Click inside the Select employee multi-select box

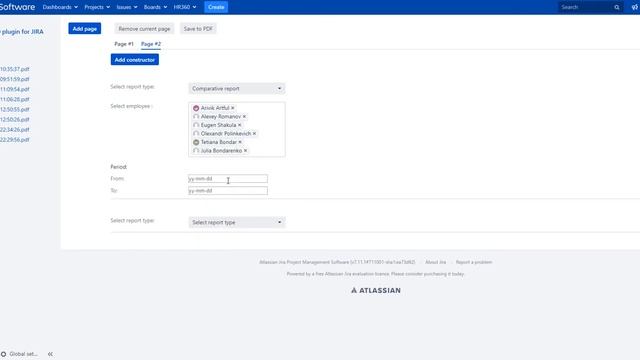(237, 129)
